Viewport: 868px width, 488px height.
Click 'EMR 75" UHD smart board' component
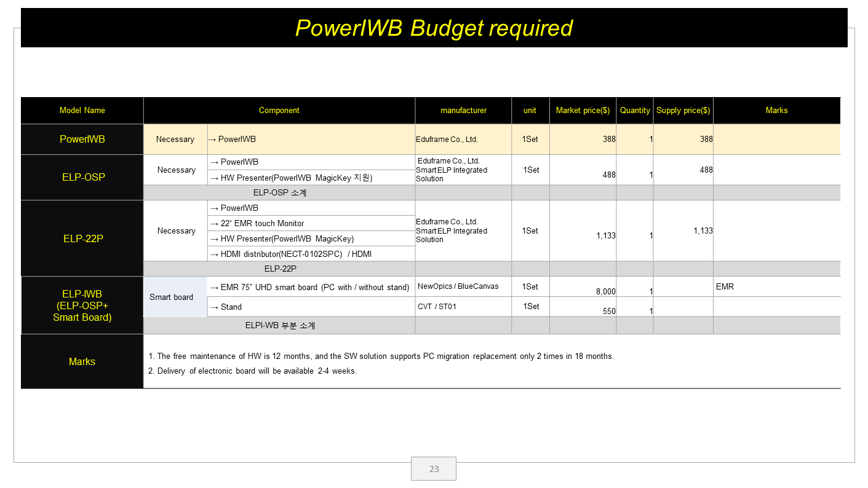pos(311,287)
